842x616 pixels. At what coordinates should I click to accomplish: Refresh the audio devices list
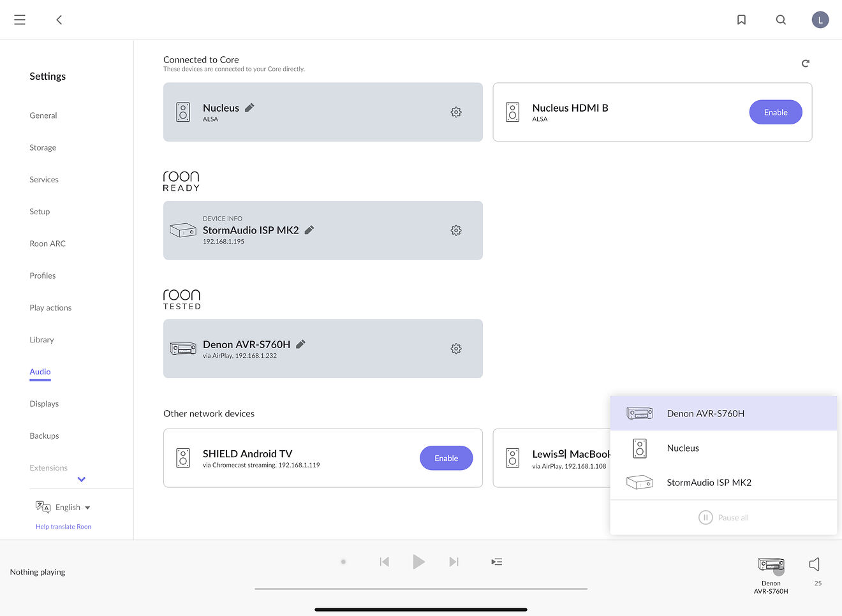(806, 63)
